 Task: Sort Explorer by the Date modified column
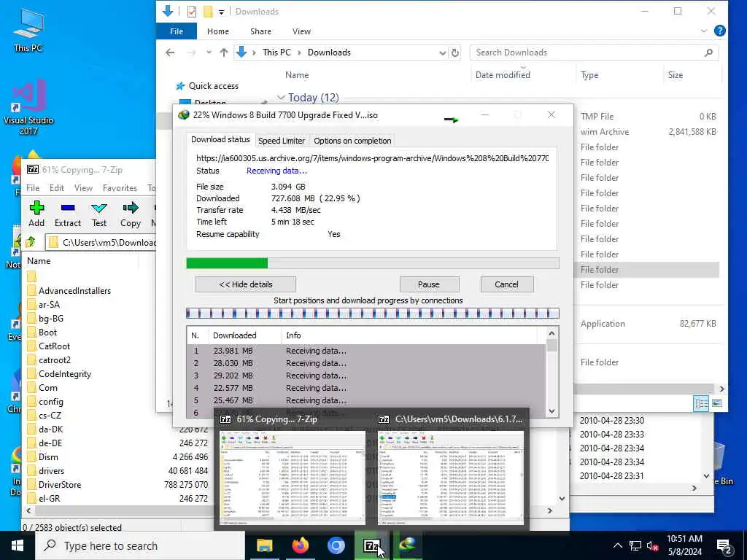(503, 75)
